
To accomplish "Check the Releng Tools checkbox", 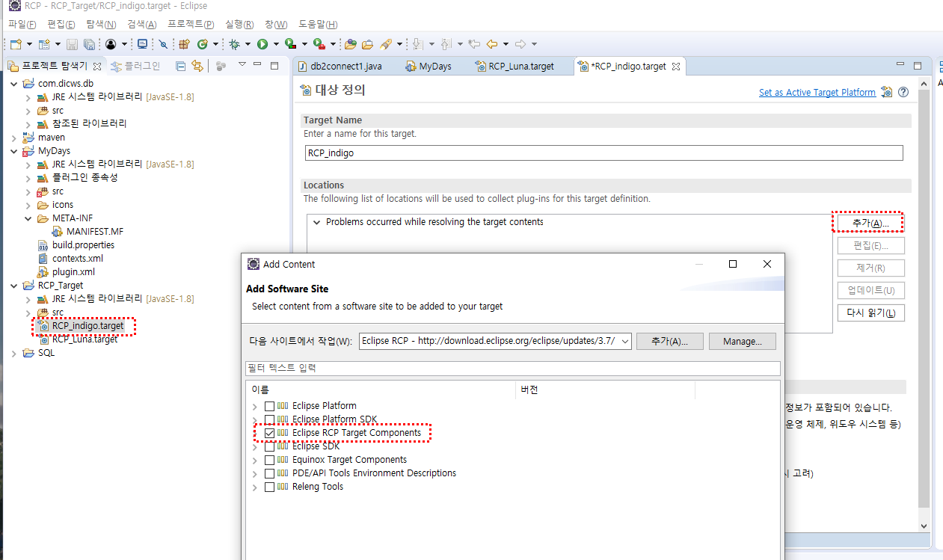I will (x=269, y=487).
